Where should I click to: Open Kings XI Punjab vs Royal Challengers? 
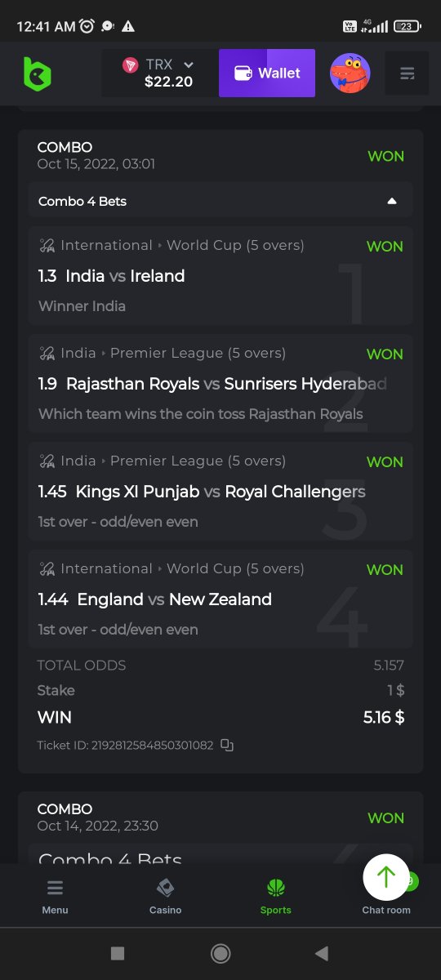(220, 492)
